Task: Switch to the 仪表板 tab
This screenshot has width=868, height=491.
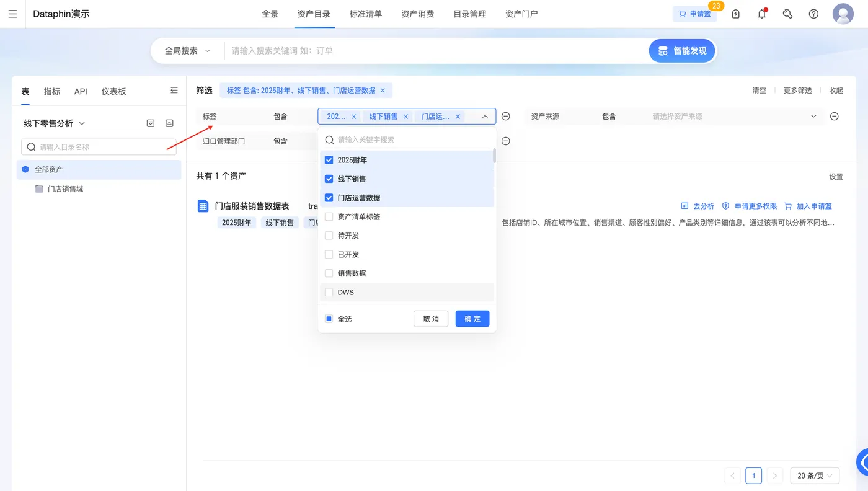Action: [114, 91]
